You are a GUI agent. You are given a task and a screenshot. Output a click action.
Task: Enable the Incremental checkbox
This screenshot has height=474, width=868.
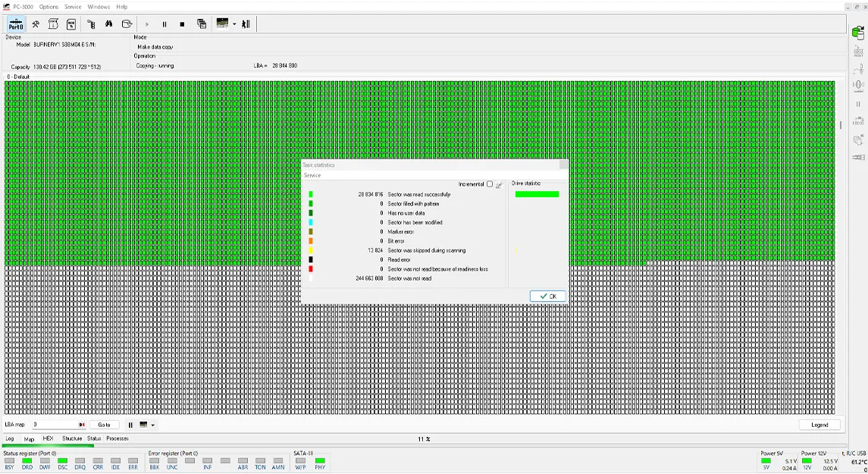coord(490,184)
